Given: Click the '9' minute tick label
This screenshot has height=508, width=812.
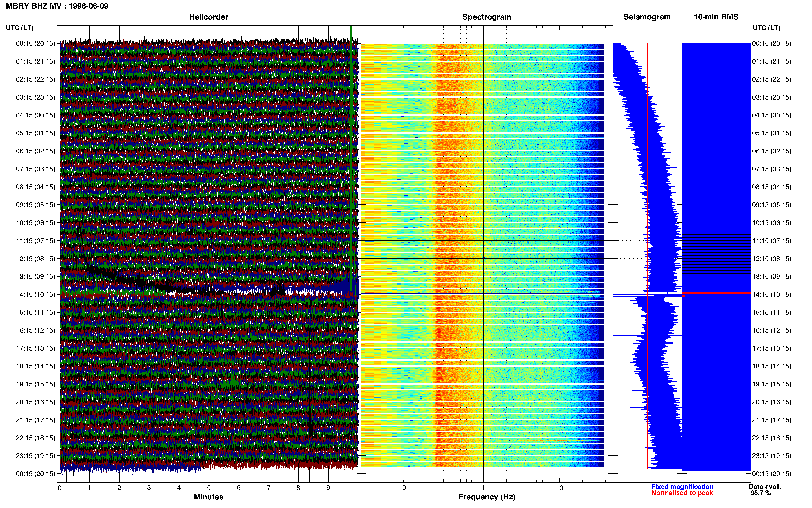Looking at the screenshot, I should point(328,487).
